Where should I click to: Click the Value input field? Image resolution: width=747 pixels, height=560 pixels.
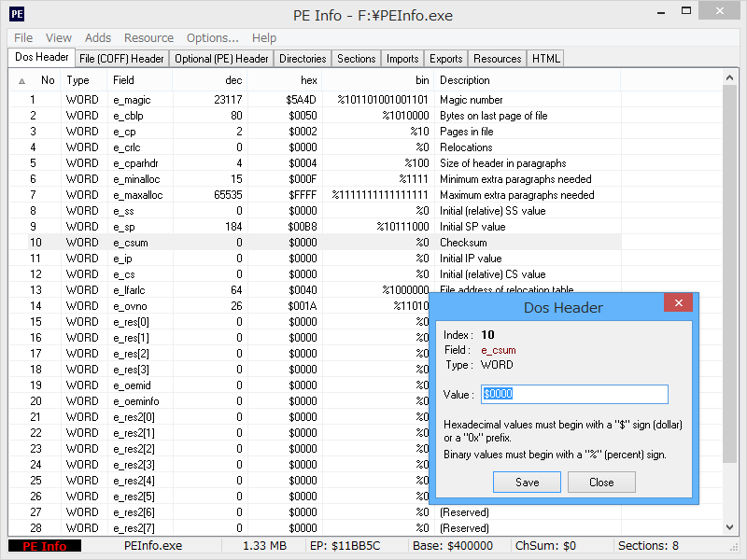point(574,394)
